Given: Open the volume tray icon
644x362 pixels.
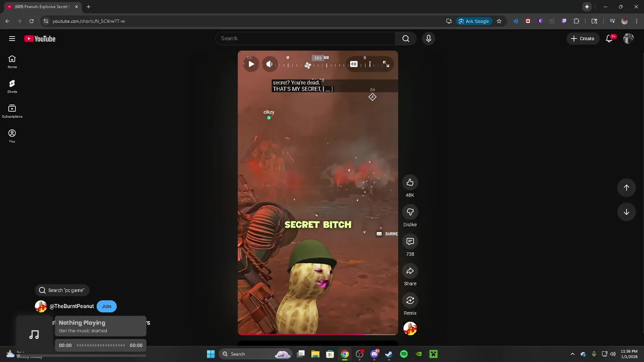Looking at the screenshot, I should pos(613,354).
